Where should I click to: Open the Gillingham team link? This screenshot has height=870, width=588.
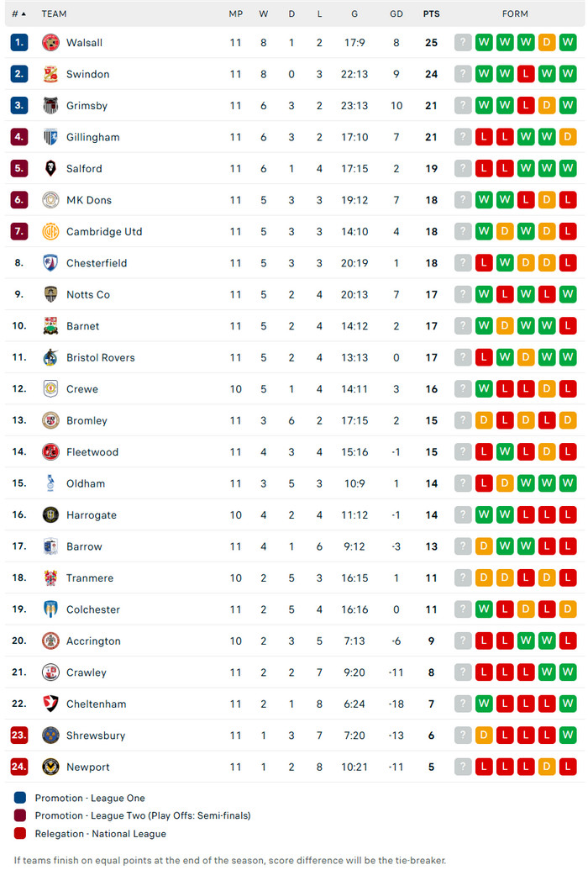pyautogui.click(x=92, y=137)
